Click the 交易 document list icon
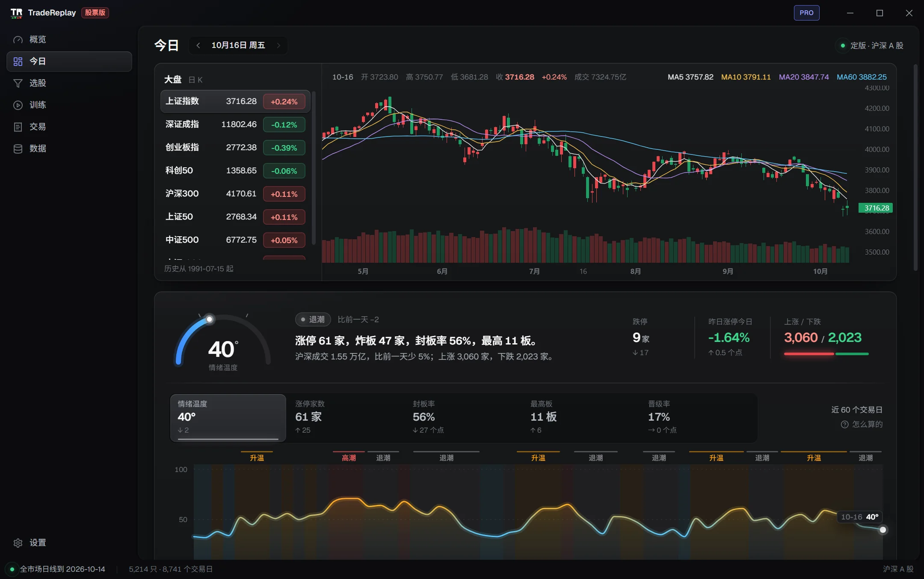This screenshot has height=579, width=924. click(x=18, y=127)
